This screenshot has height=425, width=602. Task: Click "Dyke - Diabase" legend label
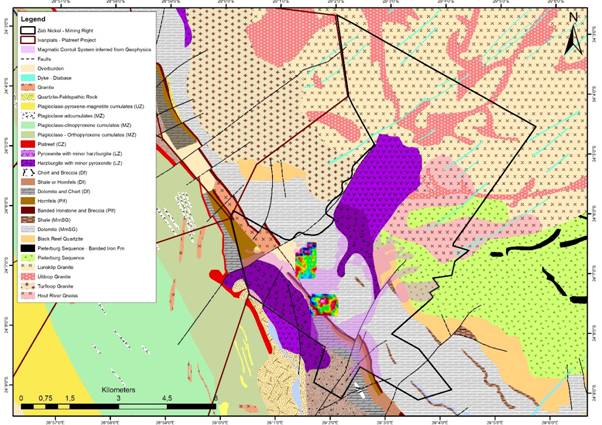(x=55, y=78)
